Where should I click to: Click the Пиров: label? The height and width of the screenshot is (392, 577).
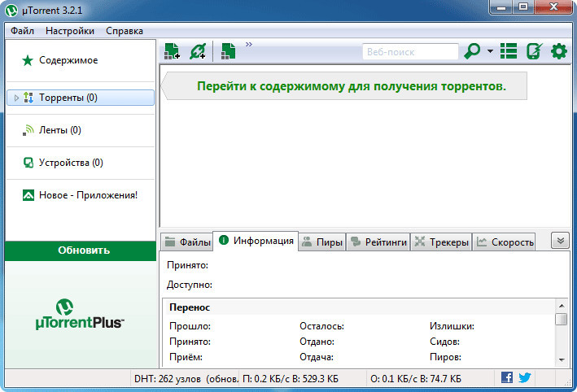[x=445, y=357]
